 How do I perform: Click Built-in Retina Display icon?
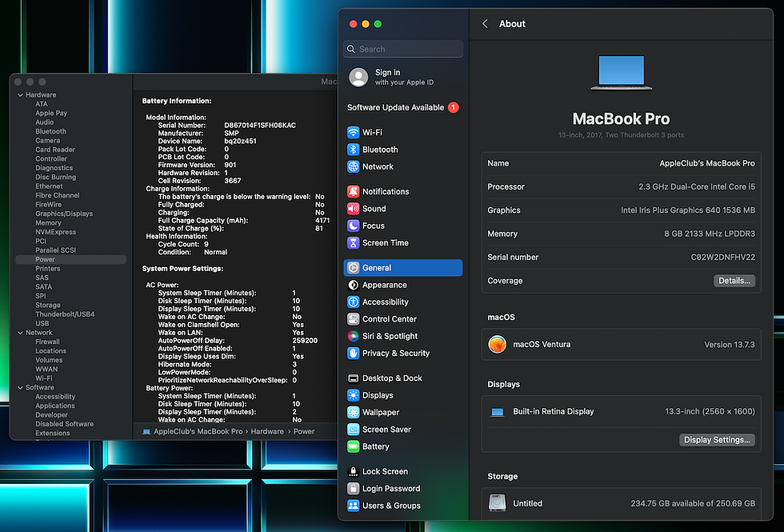(497, 412)
